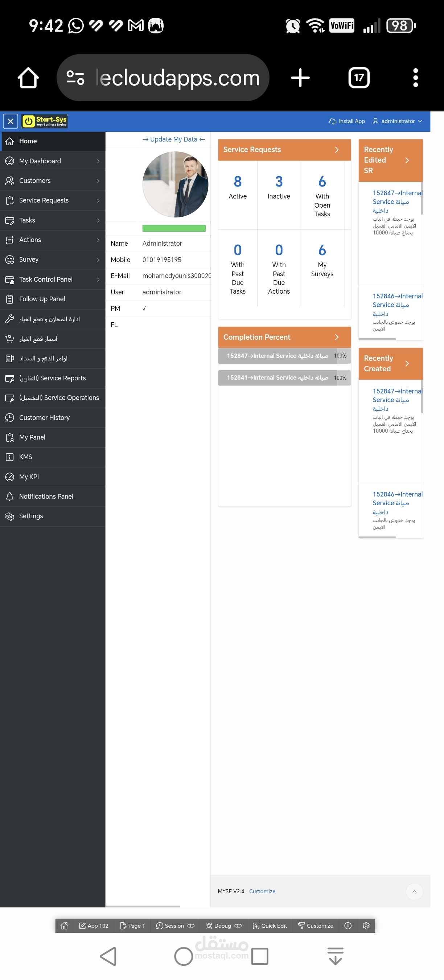Click the developer toolbar home icon
The width and height of the screenshot is (444, 980).
[x=64, y=926]
